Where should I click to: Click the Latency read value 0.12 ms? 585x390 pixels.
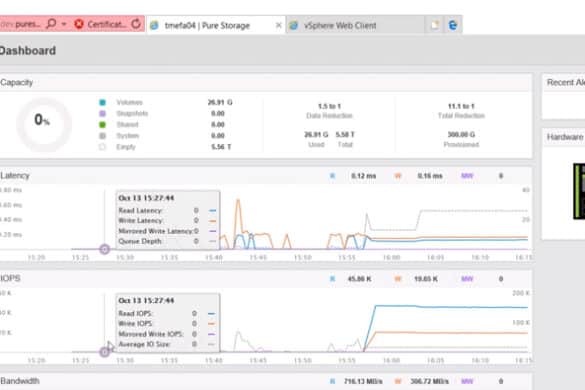[363, 176]
